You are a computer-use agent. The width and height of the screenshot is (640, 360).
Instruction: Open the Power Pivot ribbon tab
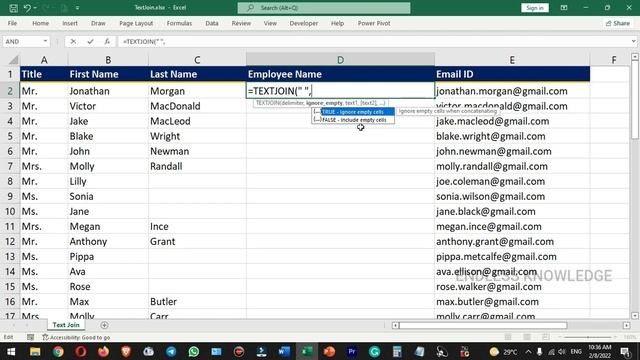point(374,23)
